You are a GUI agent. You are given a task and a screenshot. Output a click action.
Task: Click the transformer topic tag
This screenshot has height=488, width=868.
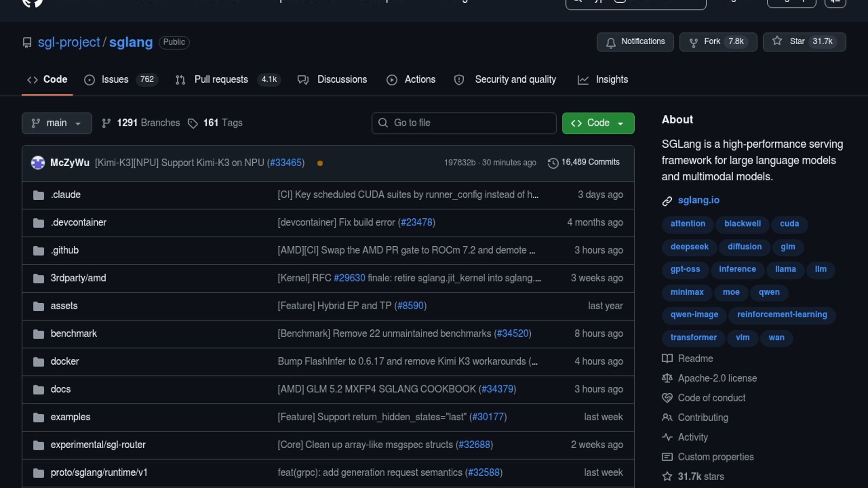click(693, 338)
